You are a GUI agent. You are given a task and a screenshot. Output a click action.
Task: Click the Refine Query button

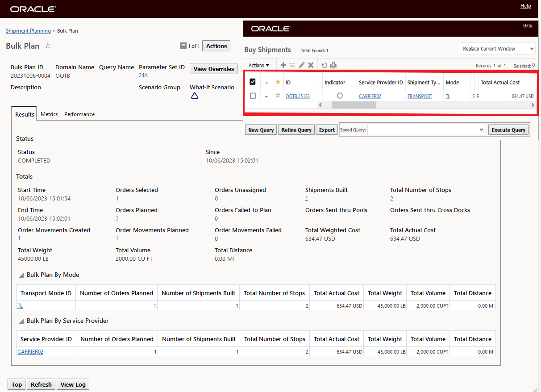tap(296, 130)
